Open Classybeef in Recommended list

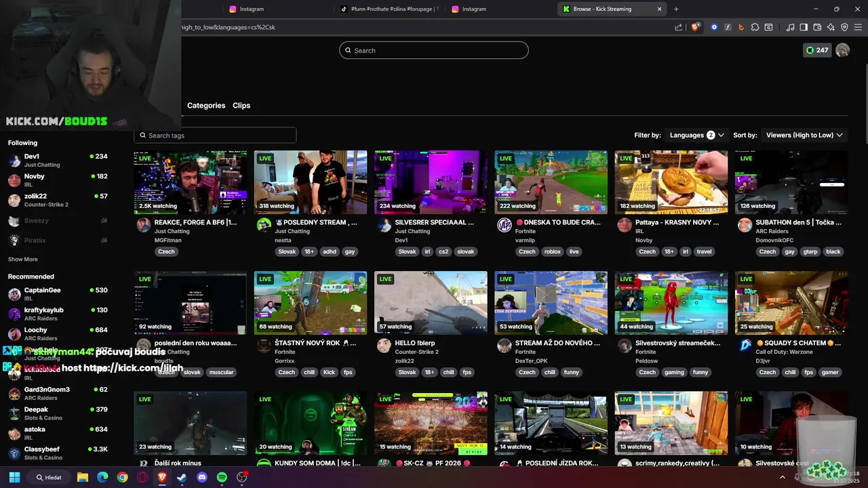[58, 453]
